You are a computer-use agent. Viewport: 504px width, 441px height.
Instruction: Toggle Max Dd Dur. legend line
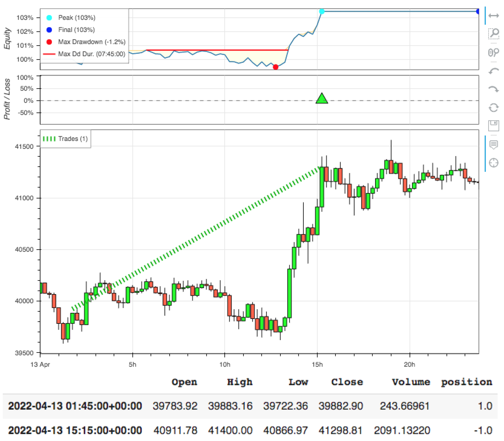[x=92, y=54]
